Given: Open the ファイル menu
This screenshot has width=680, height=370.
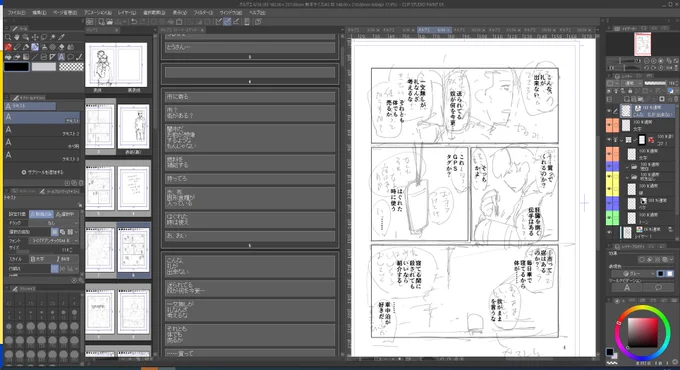Looking at the screenshot, I should (16, 13).
